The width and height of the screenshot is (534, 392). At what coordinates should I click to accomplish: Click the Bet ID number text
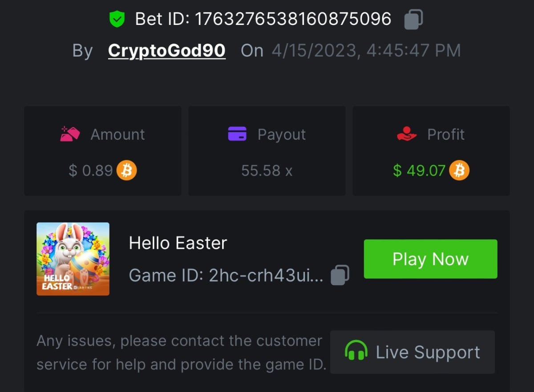point(293,19)
